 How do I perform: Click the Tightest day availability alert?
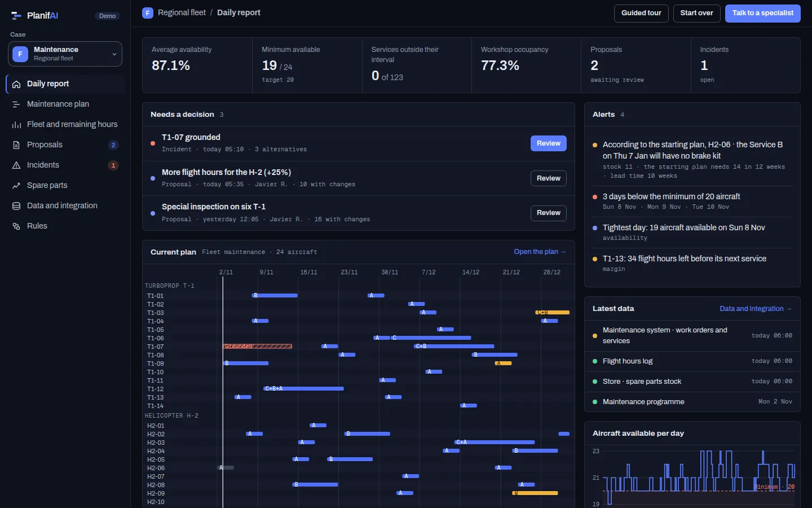(692, 233)
